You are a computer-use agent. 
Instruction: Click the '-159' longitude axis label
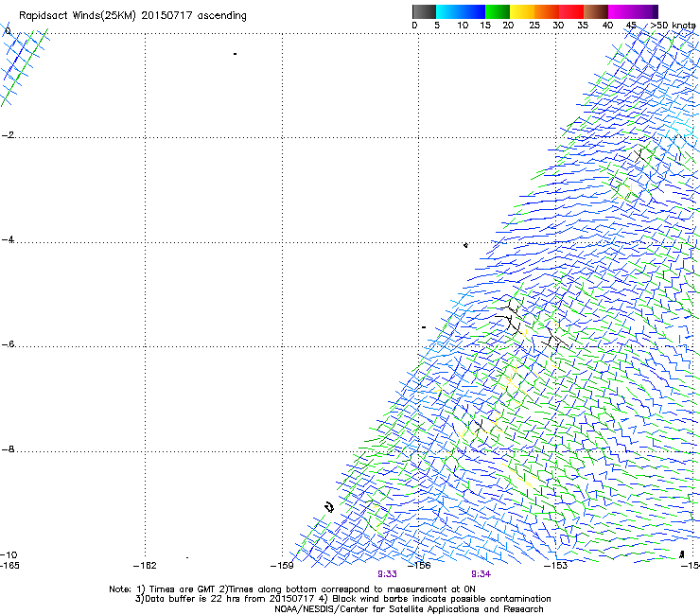(282, 566)
